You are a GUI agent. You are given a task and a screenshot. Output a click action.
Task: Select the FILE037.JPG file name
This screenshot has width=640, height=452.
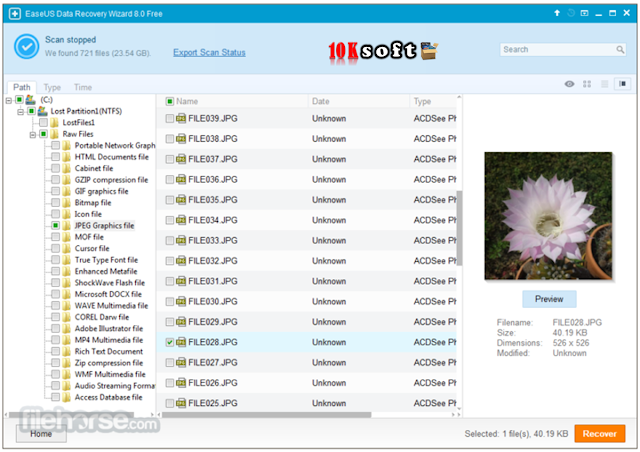pyautogui.click(x=213, y=159)
